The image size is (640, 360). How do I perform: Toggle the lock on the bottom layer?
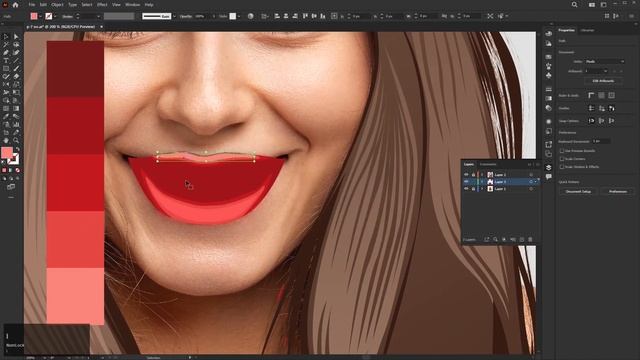473,189
